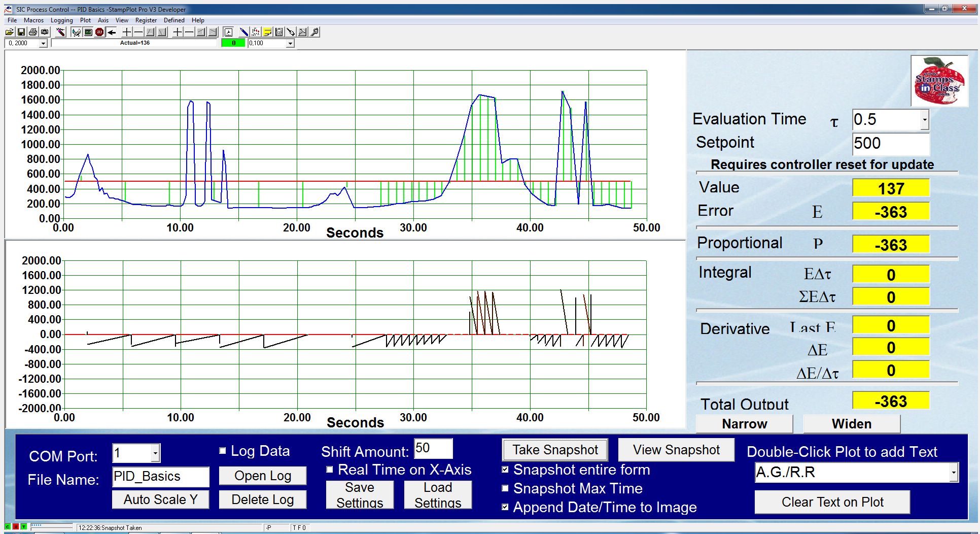The width and height of the screenshot is (980, 534).
Task: Check the Snapshot Max Time option
Action: [505, 488]
